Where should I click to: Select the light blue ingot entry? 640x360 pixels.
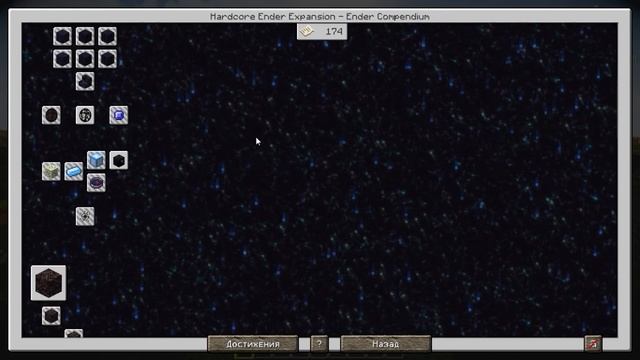click(x=73, y=171)
